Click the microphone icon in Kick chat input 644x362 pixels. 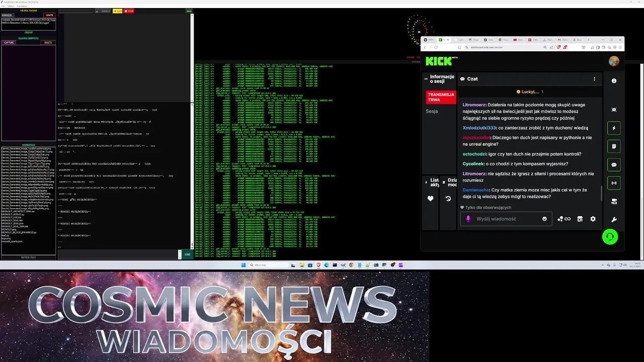(x=468, y=219)
